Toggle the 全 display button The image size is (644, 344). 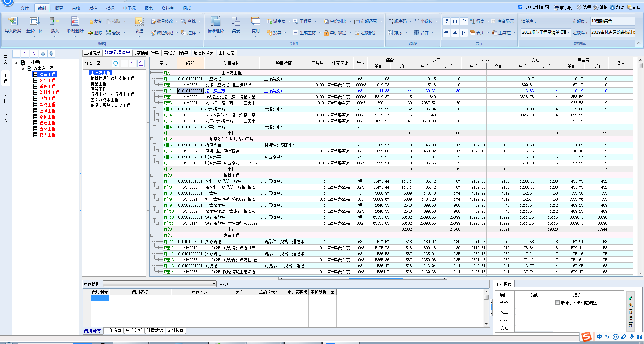(455, 32)
